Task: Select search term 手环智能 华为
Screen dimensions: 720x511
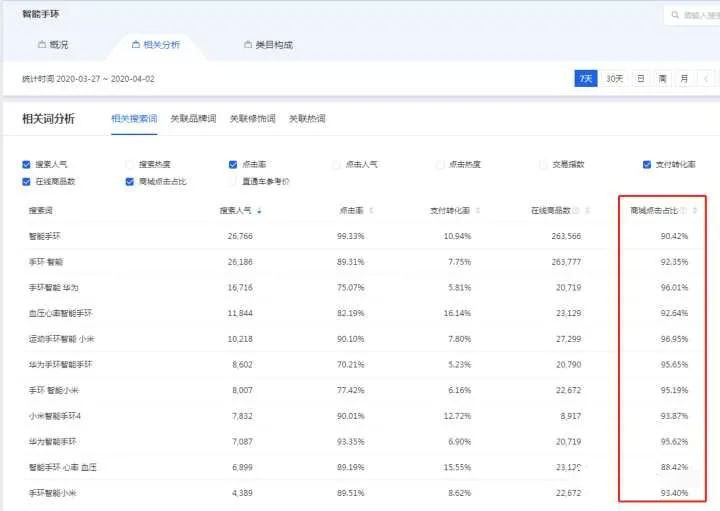Action: click(53, 288)
